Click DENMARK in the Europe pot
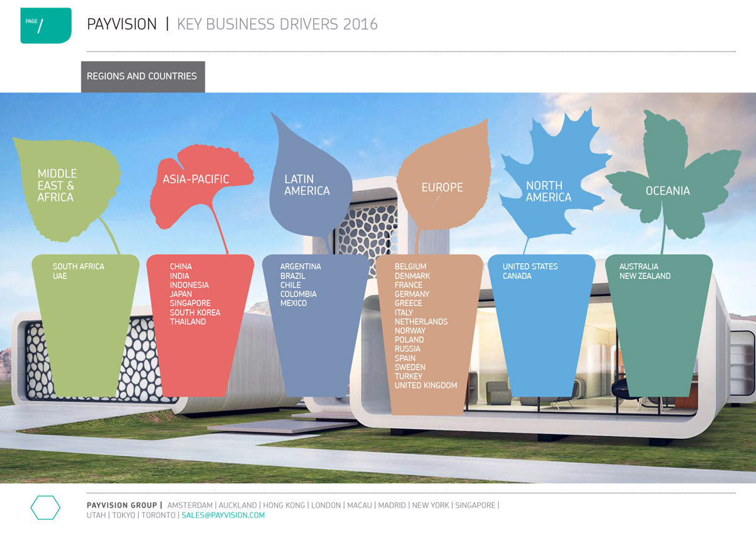The image size is (756, 534). pos(413,276)
